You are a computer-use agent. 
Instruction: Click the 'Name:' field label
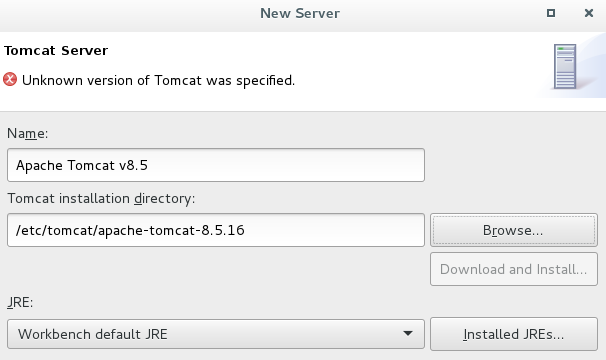tap(27, 133)
